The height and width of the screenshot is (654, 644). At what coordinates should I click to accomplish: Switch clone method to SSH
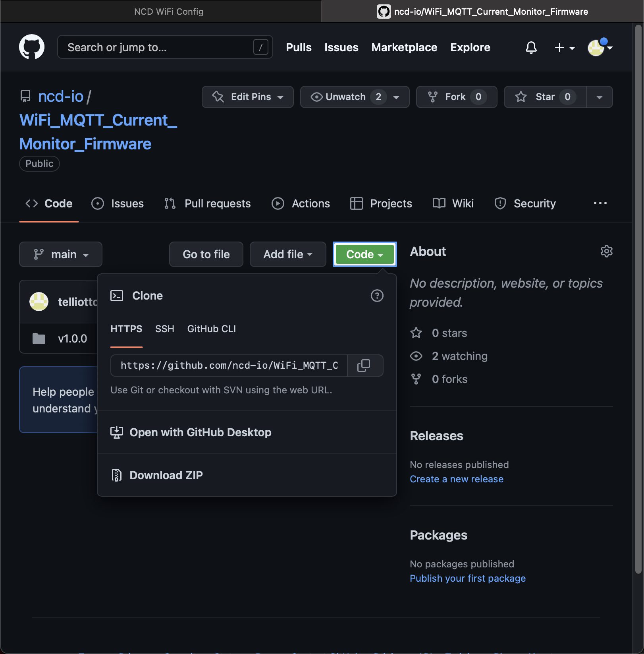click(164, 329)
